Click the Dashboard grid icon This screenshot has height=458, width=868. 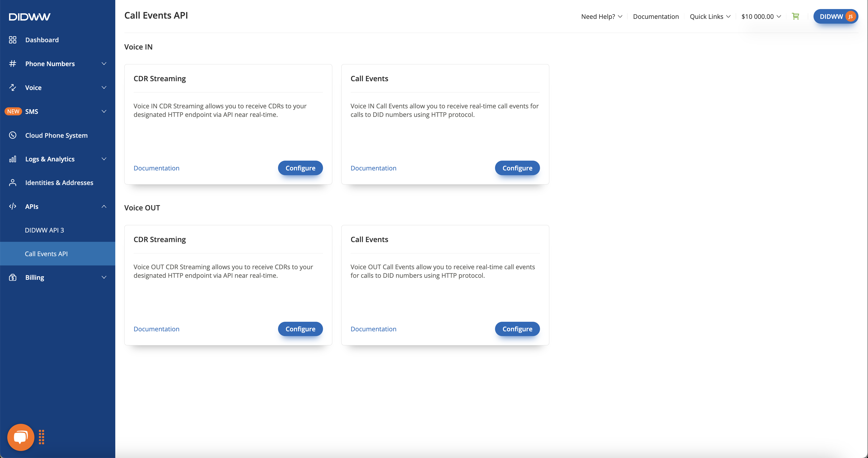click(13, 40)
